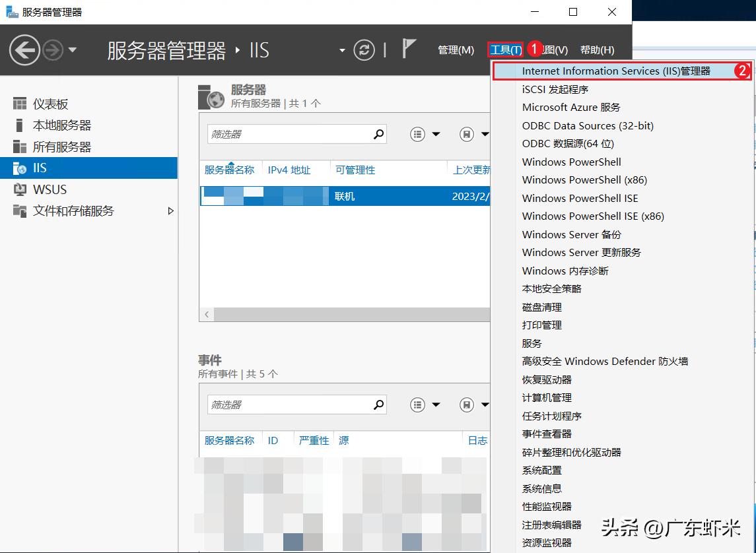The image size is (756, 553).
Task: Open the 管理(M) menu
Action: click(455, 49)
